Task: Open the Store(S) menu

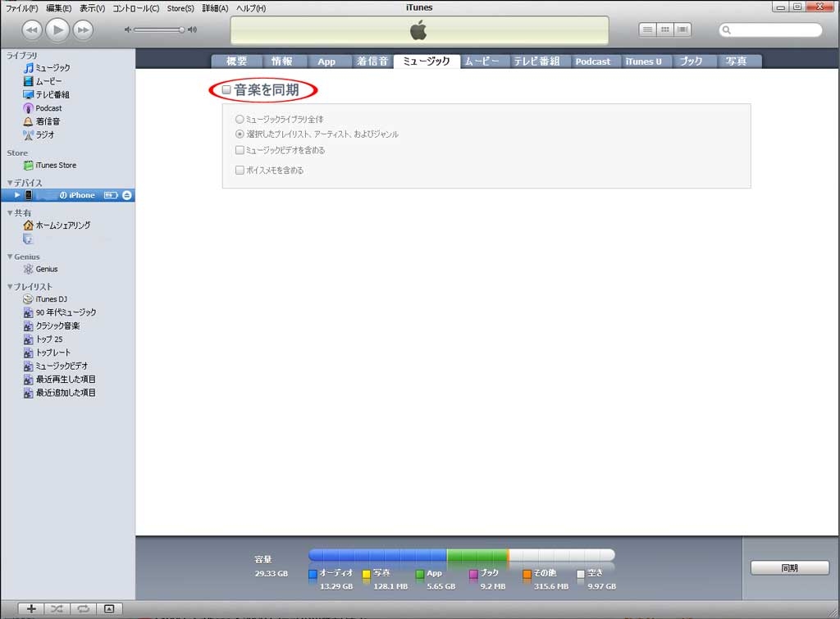Action: pyautogui.click(x=180, y=8)
